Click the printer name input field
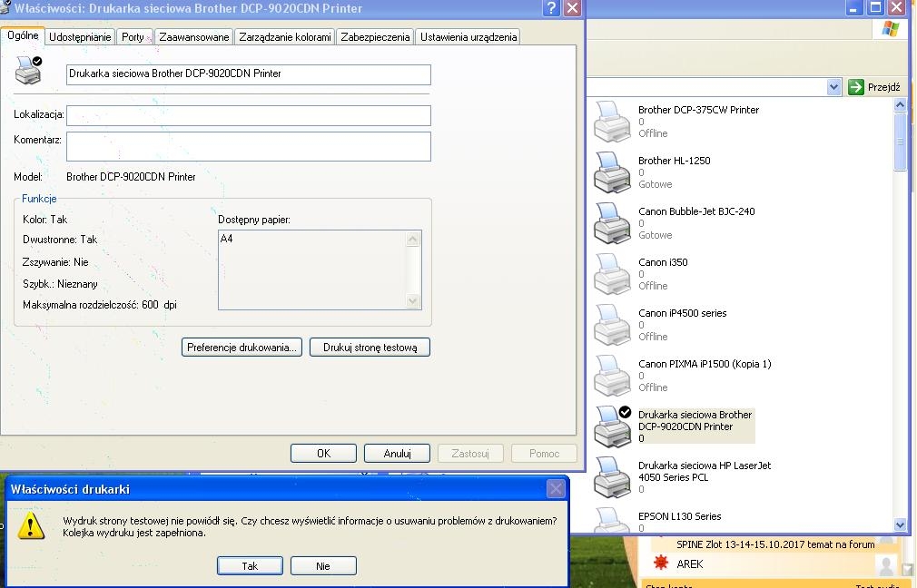 pos(249,74)
